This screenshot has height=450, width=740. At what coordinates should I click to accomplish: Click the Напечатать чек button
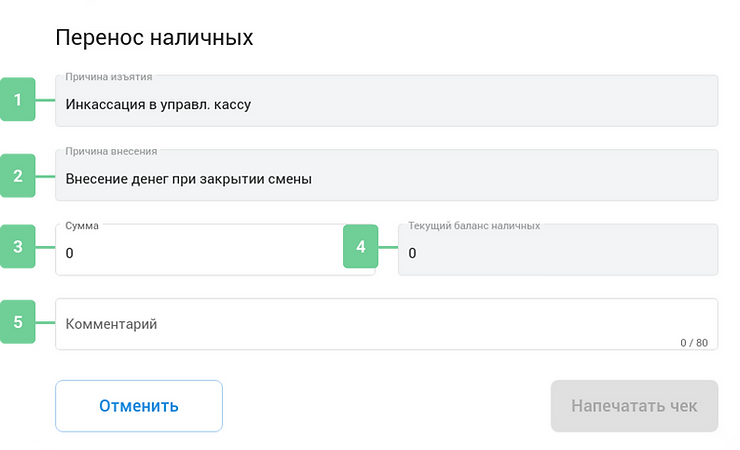[x=634, y=406]
